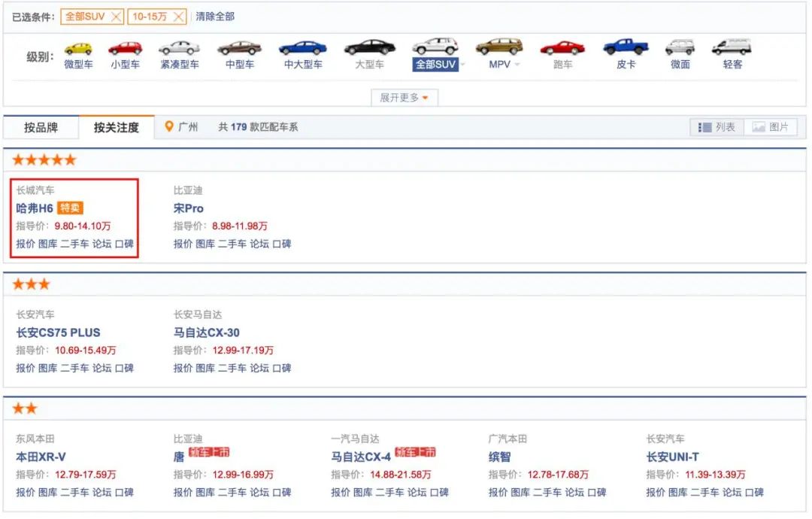Remove the 全部SUV filter with its X
The height and width of the screenshot is (519, 812).
pyautogui.click(x=117, y=17)
